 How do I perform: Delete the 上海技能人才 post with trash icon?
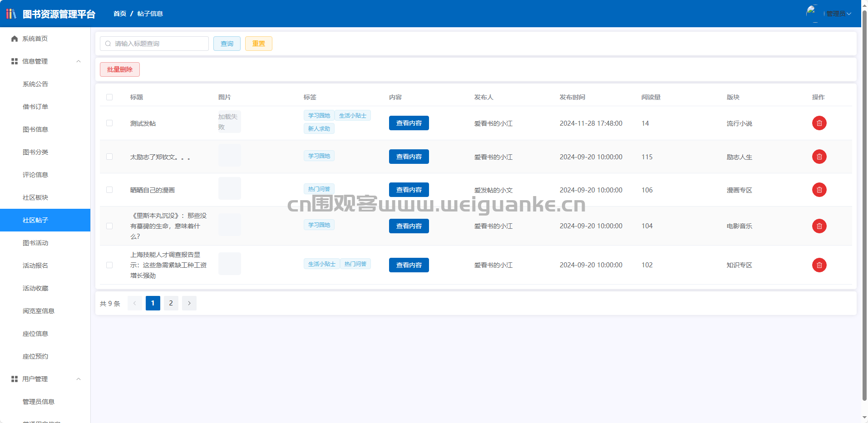tap(819, 265)
